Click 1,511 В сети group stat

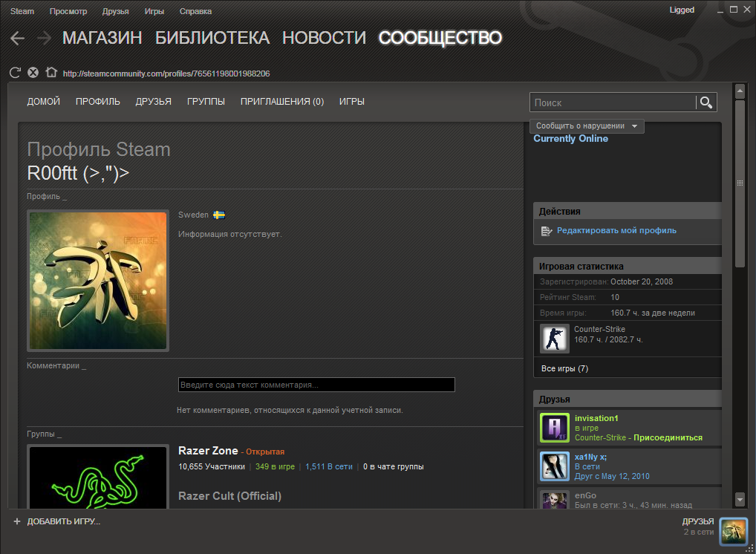tap(329, 466)
